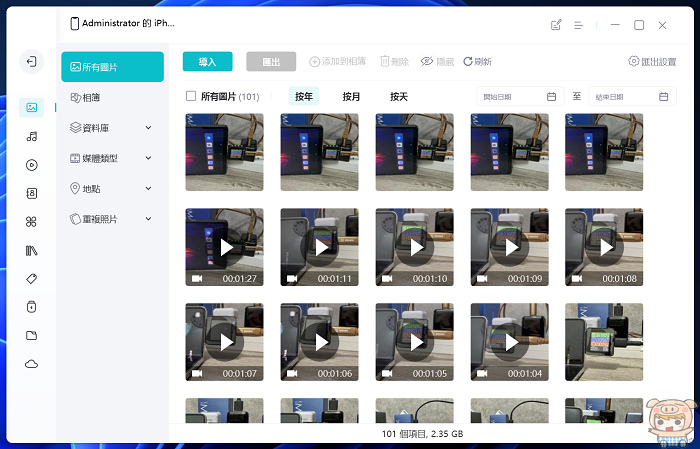700x449 pixels.
Task: Play the video with duration 00:01:08
Action: [x=604, y=247]
